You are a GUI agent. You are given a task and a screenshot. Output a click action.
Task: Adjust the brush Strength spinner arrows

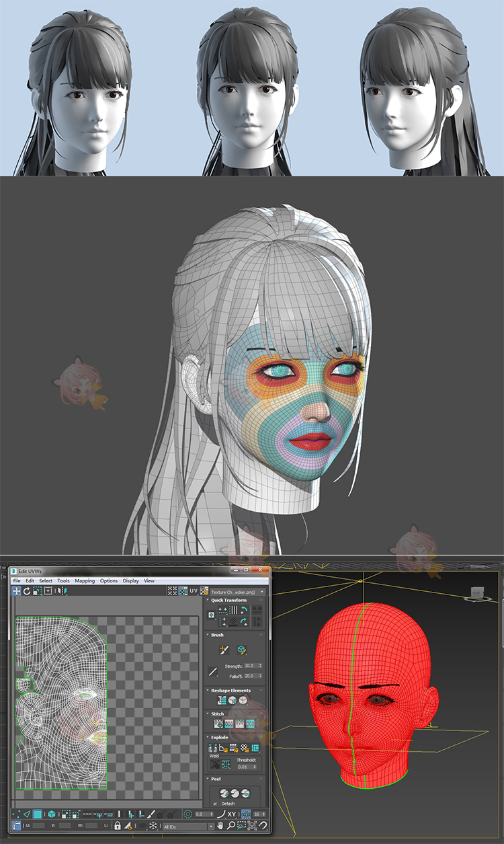[x=260, y=666]
